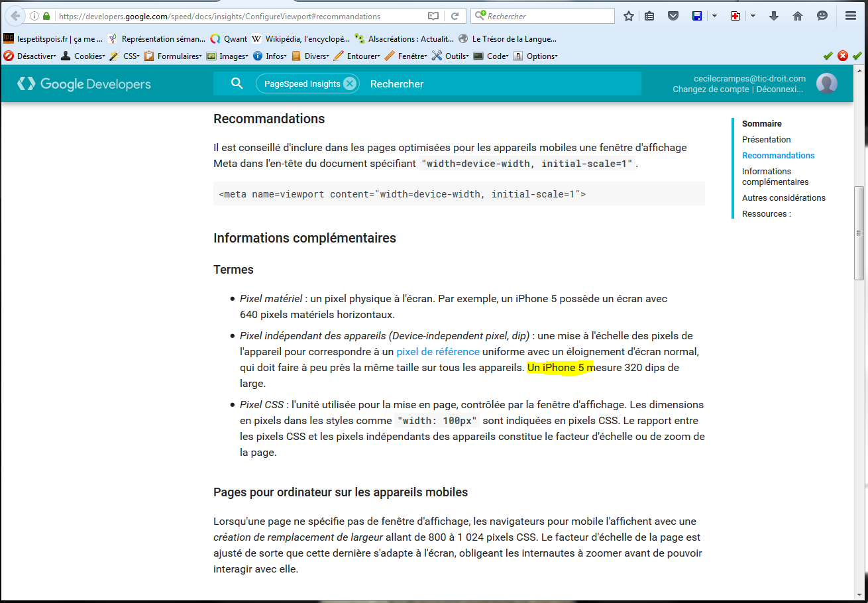Click the meta viewport code block

[x=459, y=194]
